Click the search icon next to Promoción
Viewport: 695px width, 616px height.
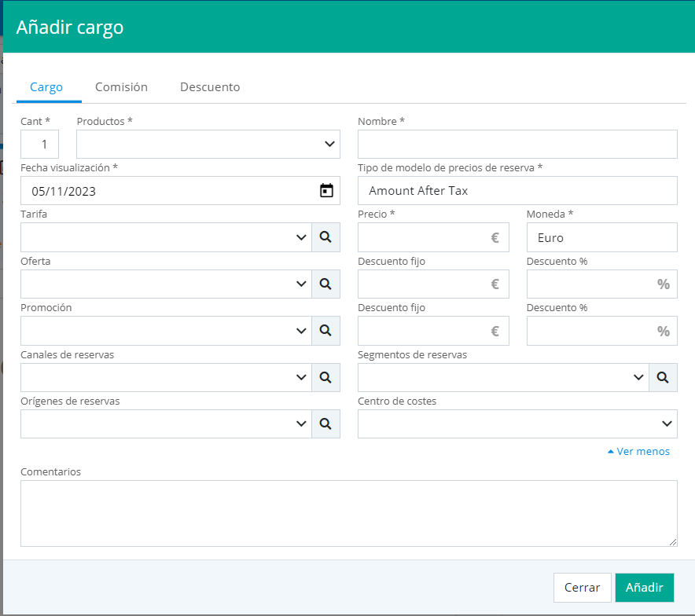coord(325,331)
